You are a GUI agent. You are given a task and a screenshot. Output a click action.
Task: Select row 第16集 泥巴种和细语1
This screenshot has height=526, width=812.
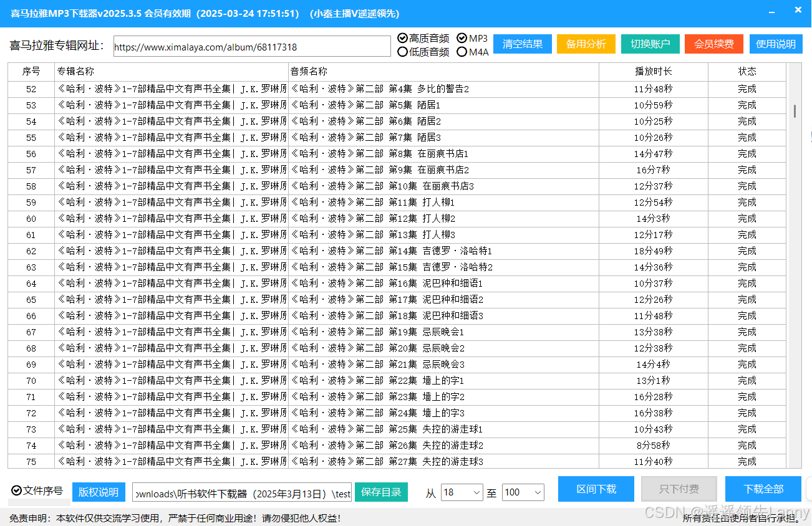point(397,284)
